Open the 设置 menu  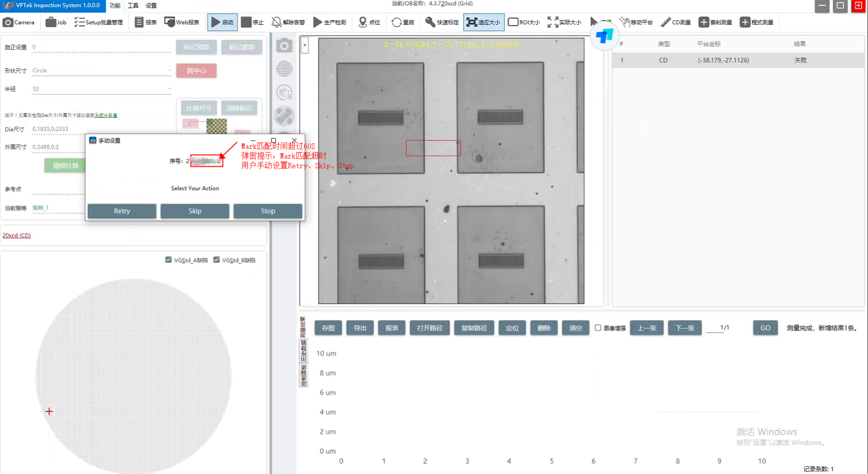coord(151,6)
